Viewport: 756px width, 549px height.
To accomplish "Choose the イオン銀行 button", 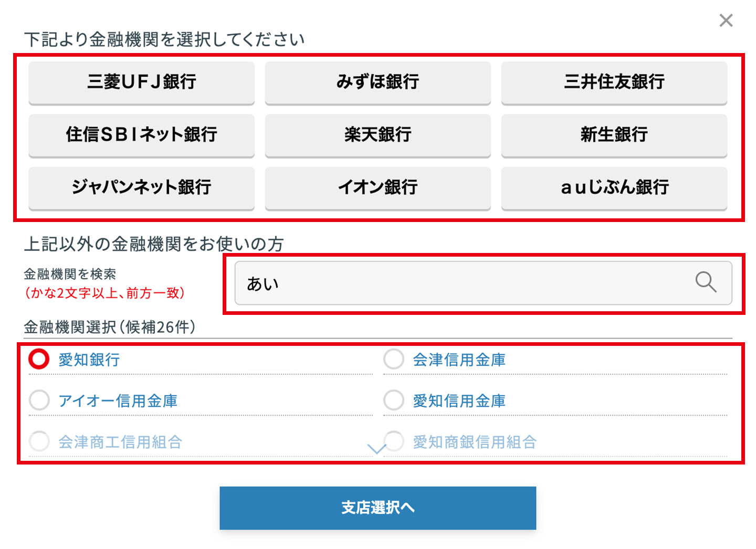I will pos(377,187).
